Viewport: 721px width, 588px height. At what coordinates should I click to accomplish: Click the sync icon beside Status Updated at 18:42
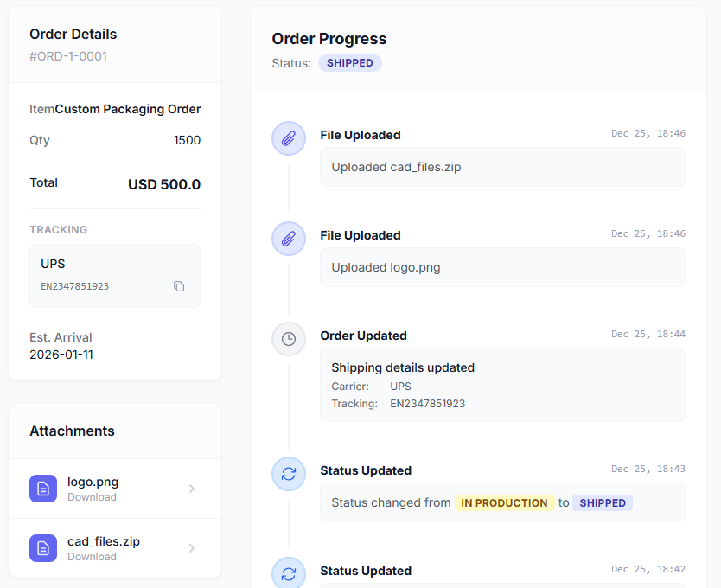(289, 572)
